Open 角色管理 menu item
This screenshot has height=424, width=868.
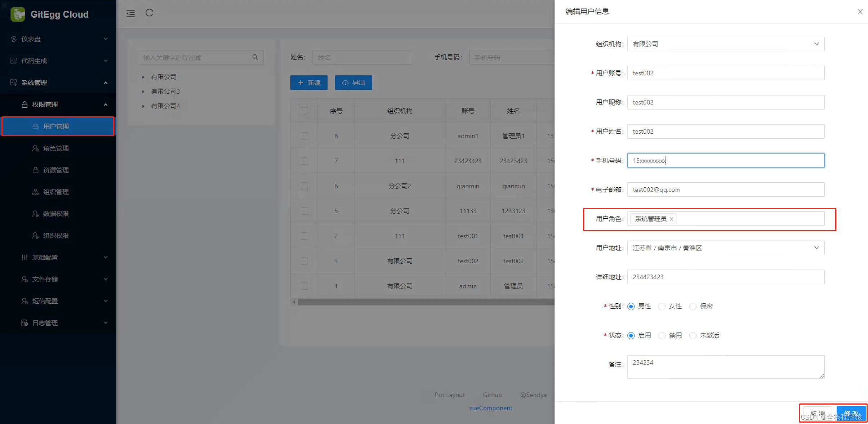point(56,148)
